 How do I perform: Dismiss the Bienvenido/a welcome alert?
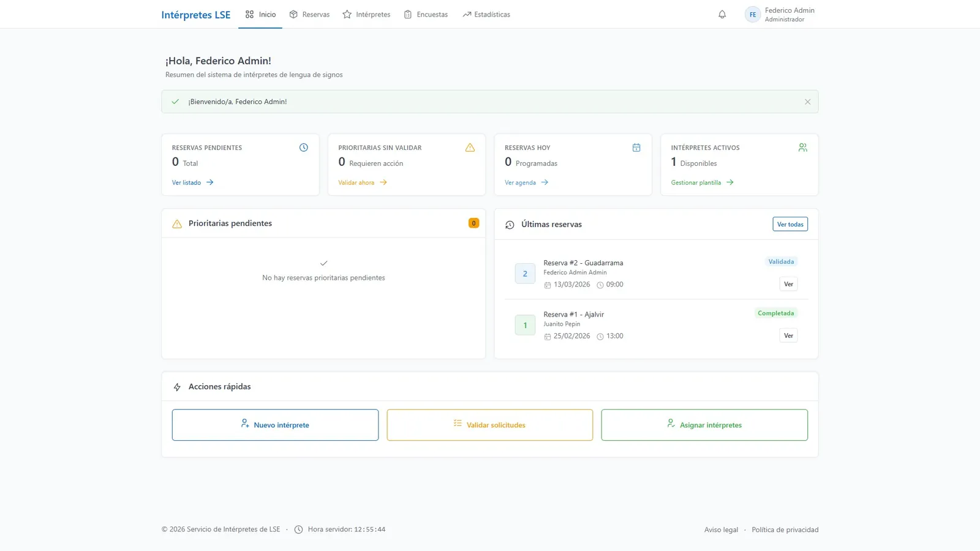[x=807, y=102]
